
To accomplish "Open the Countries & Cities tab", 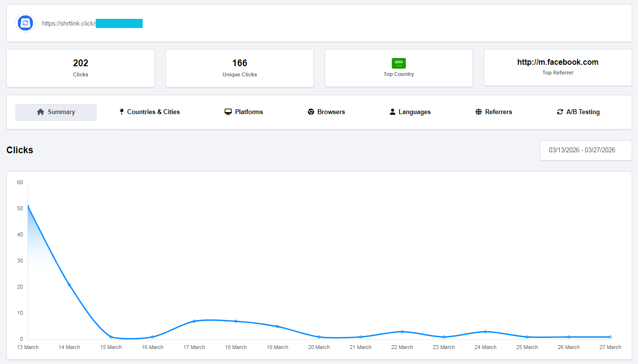I will (153, 112).
